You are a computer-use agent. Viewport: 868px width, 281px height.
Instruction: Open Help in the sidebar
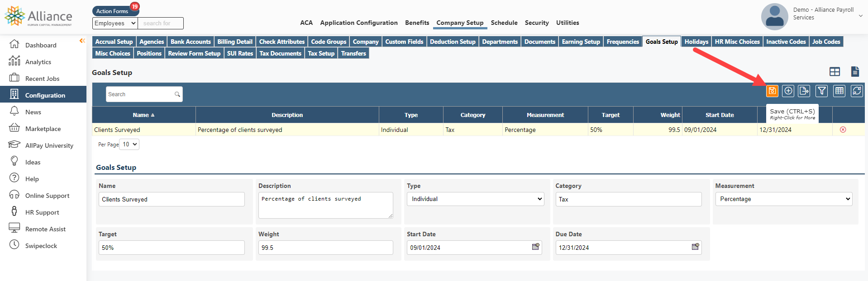(x=32, y=179)
